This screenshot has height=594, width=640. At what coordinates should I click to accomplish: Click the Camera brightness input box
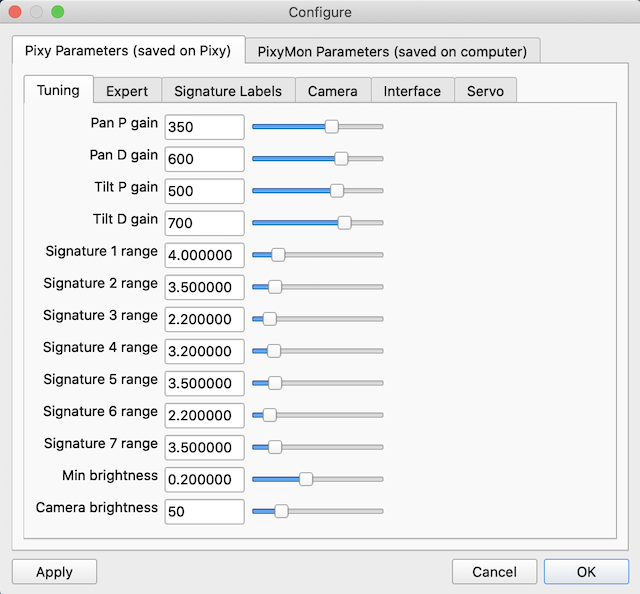click(204, 511)
